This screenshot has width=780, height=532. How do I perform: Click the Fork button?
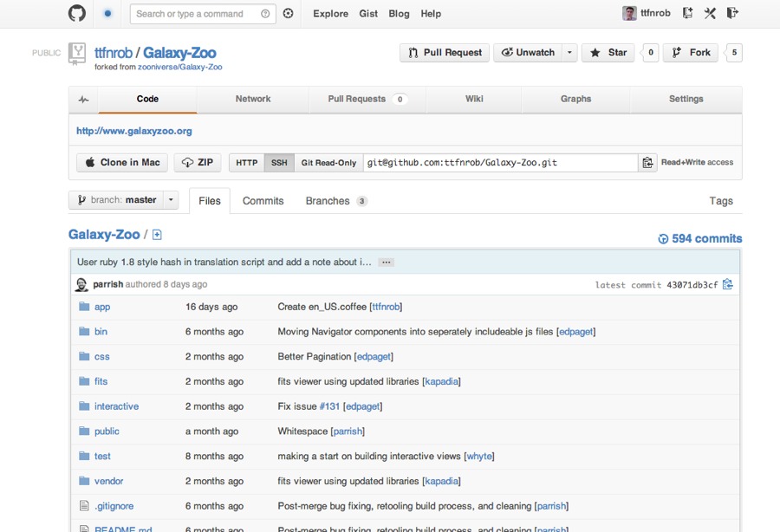pyautogui.click(x=691, y=53)
